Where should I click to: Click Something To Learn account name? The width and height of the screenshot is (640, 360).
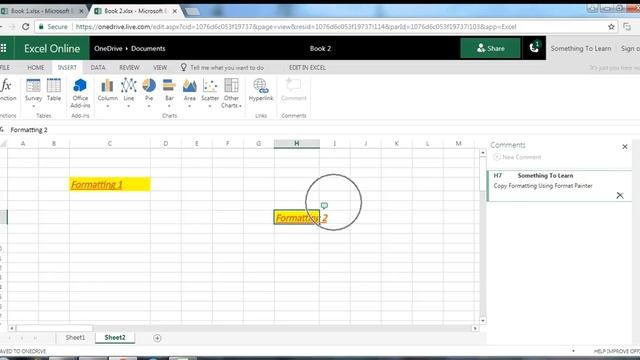pyautogui.click(x=581, y=48)
